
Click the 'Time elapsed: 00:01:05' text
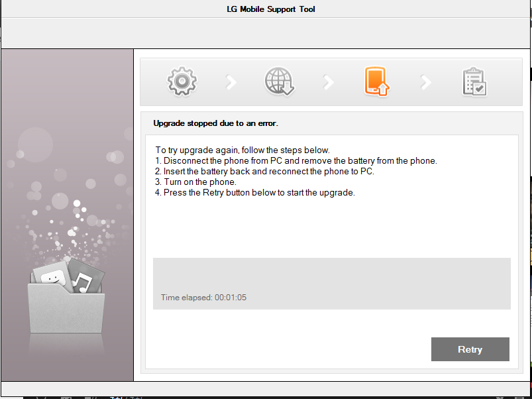(203, 298)
